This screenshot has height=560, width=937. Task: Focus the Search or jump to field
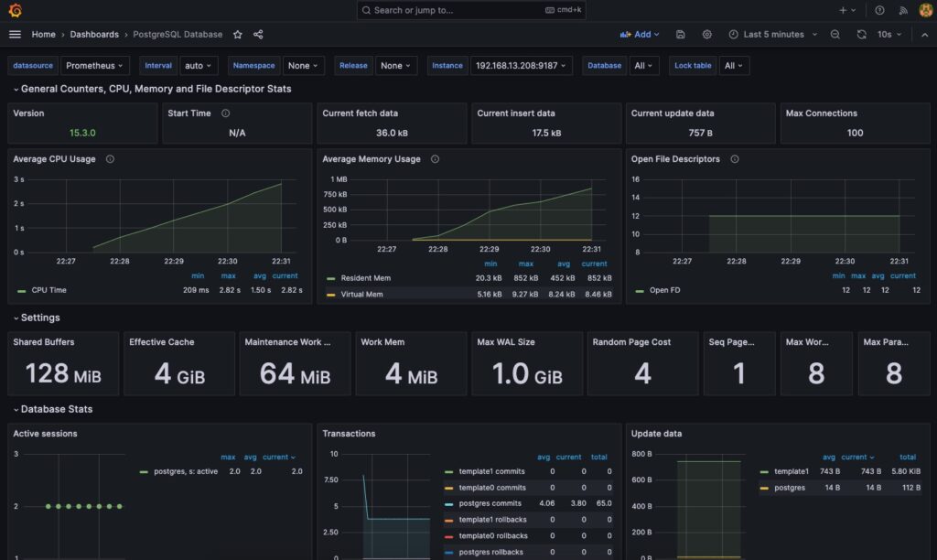pos(471,10)
